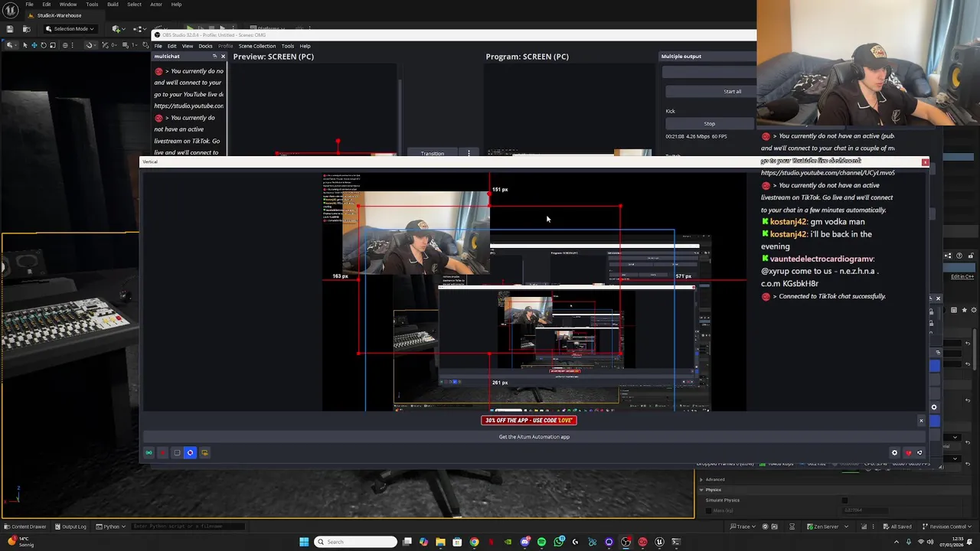The height and width of the screenshot is (551, 980).
Task: Open the Trace dropdown in status bar
Action: [743, 527]
